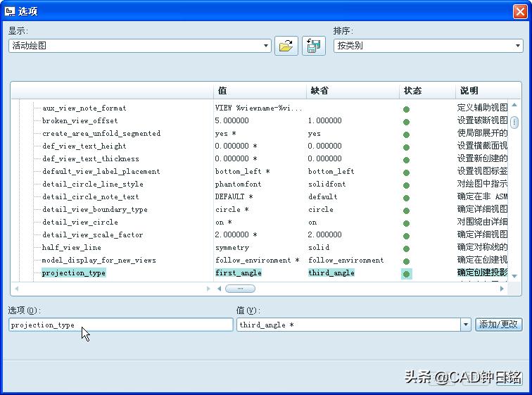Select the aux_view_note_format option
The height and width of the screenshot is (395, 532).
tap(84, 108)
